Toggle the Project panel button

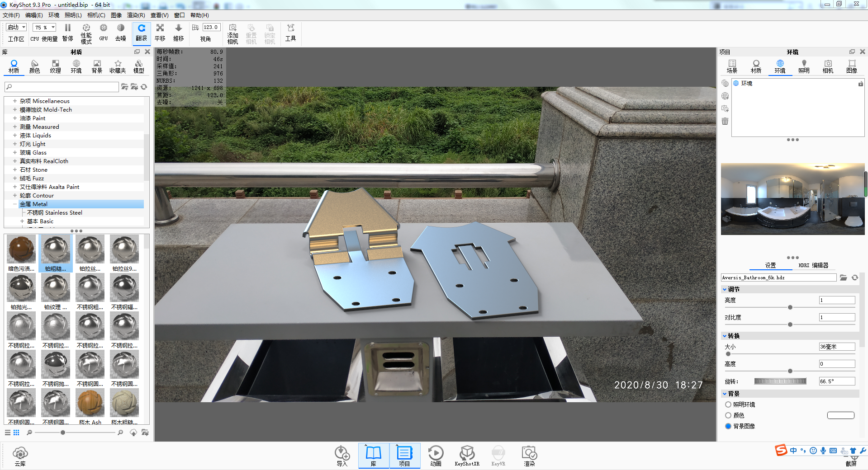click(x=404, y=456)
